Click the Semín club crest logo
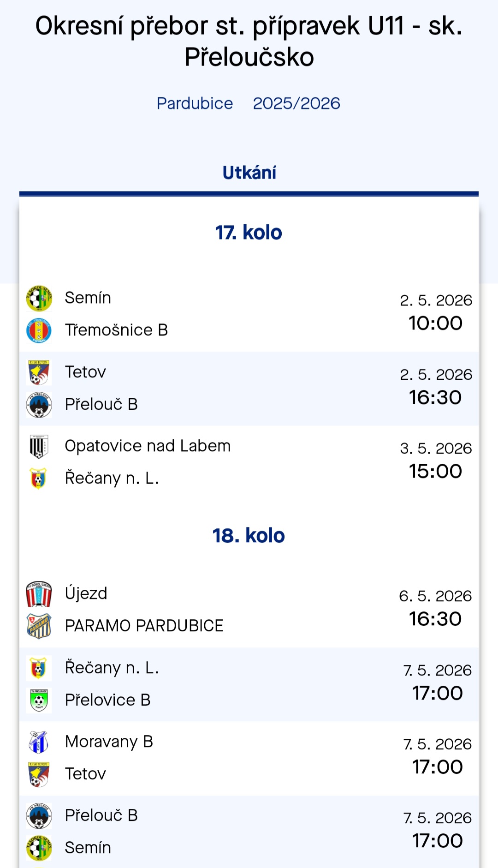The height and width of the screenshot is (868, 498). (x=39, y=298)
